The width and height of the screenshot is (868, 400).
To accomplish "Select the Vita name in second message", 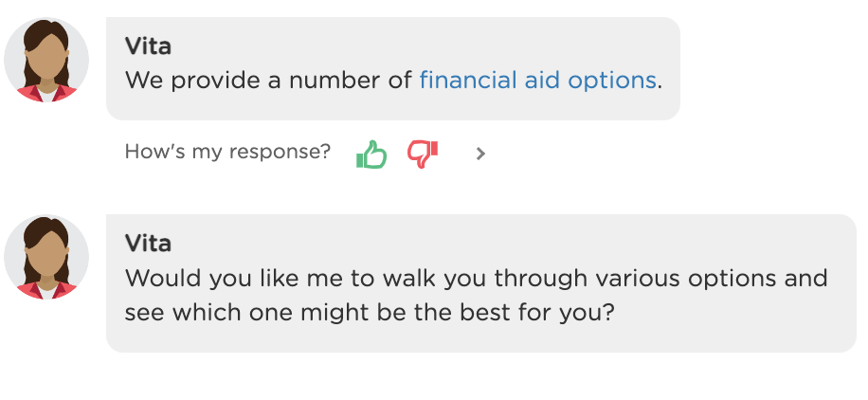I will [x=148, y=244].
